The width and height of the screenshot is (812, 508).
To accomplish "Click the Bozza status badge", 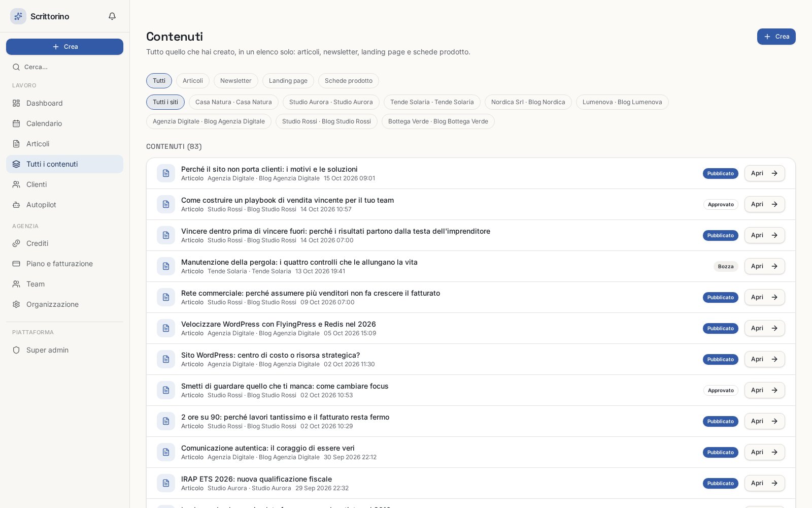I will point(726,266).
